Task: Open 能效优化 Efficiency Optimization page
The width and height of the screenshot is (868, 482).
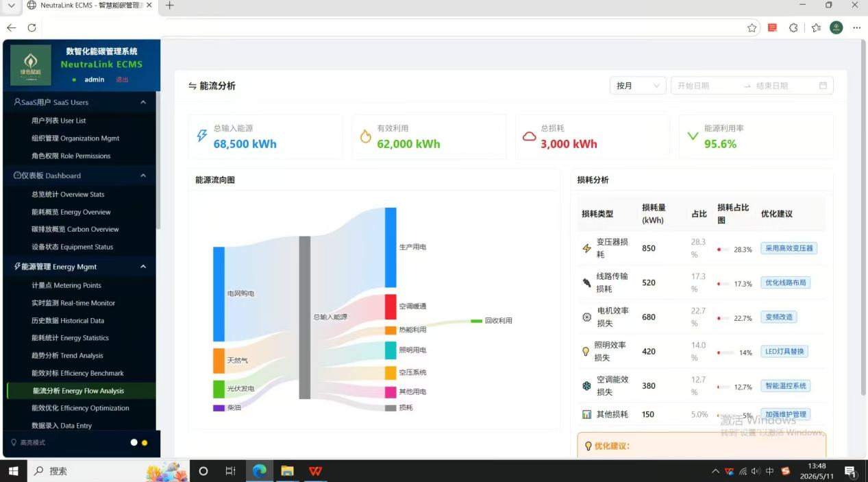Action: 80,408
